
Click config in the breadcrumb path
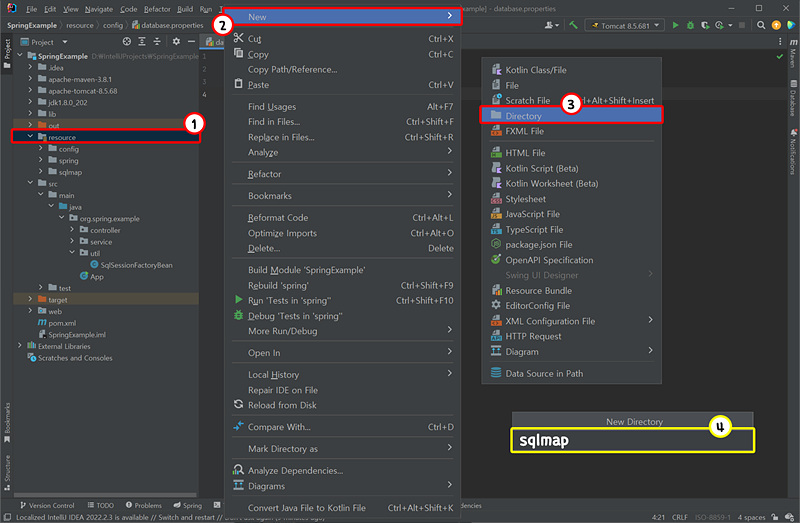113,25
